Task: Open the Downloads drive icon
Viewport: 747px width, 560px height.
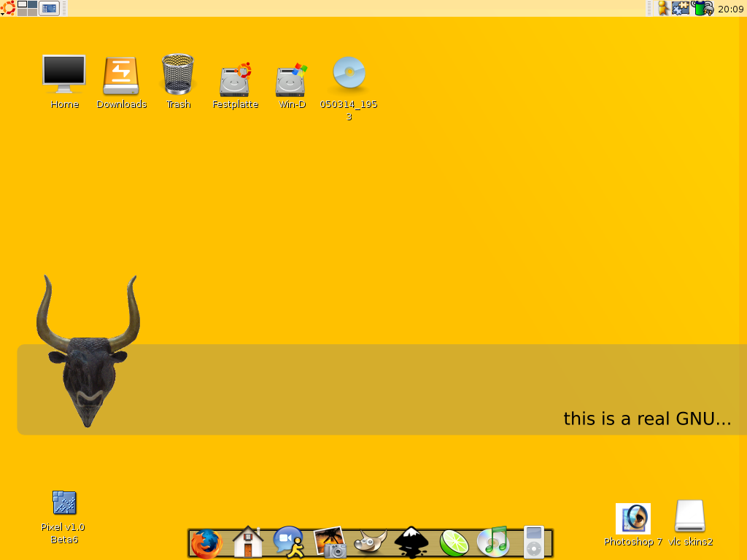Action: 121,76
